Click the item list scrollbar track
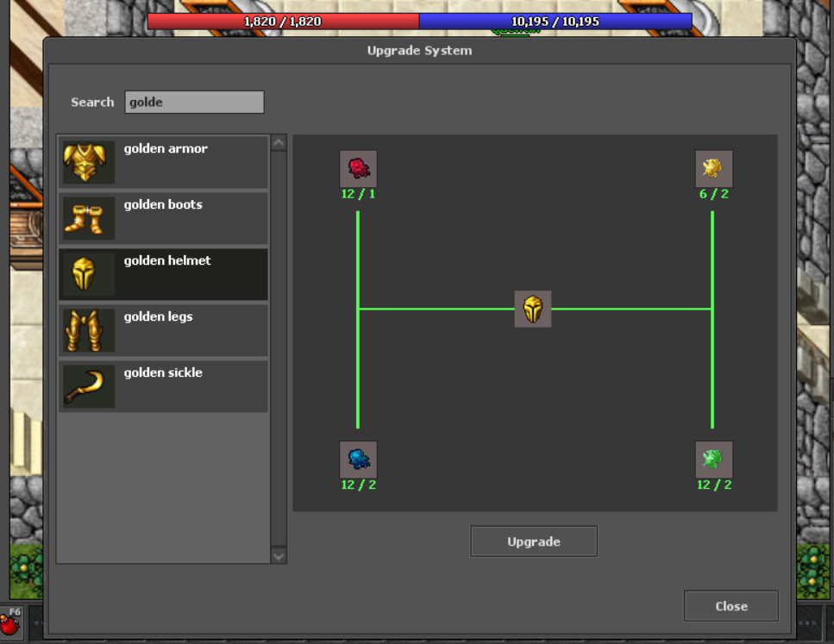This screenshot has height=644, width=834. pyautogui.click(x=279, y=349)
